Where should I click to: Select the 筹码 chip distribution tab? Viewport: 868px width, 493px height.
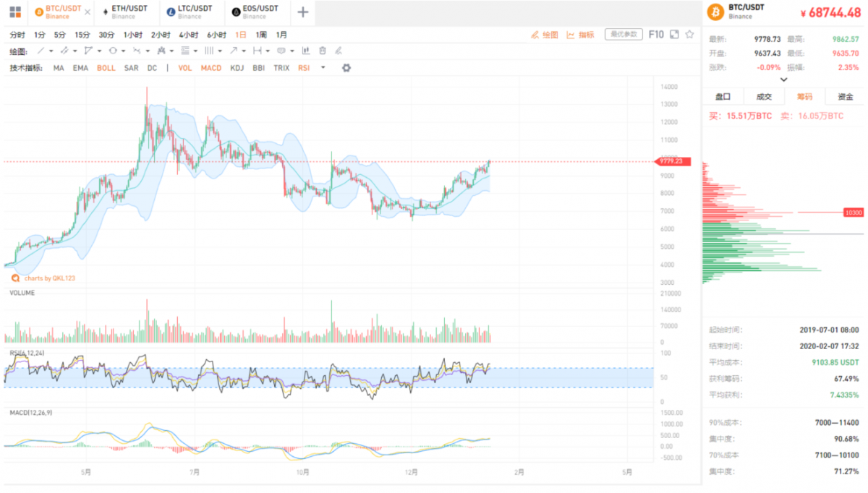(804, 96)
